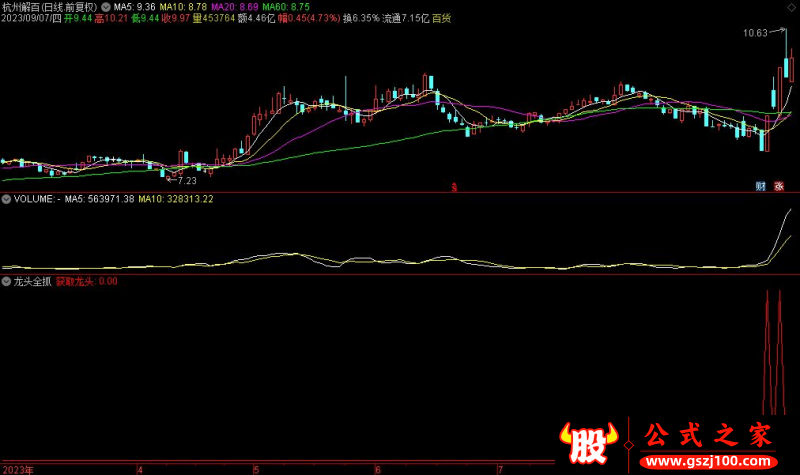Click the MA20: 8.69 label
The height and width of the screenshot is (475, 800).
coord(235,7)
